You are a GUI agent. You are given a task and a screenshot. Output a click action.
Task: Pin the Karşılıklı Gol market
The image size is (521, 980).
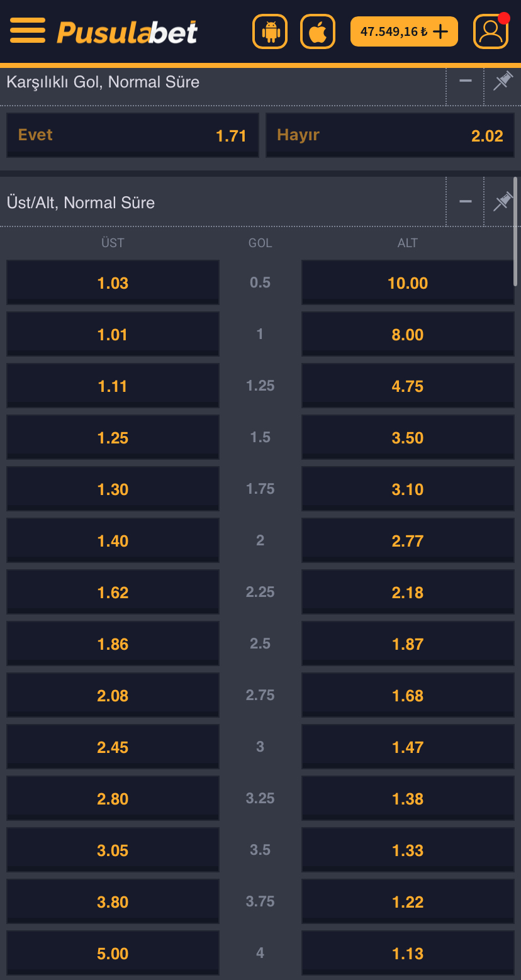[x=502, y=82]
